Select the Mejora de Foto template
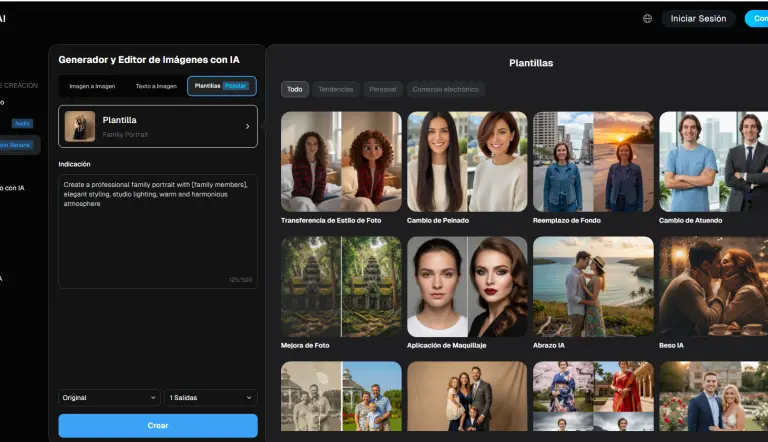Image resolution: width=768 pixels, height=442 pixels. pyautogui.click(x=341, y=286)
